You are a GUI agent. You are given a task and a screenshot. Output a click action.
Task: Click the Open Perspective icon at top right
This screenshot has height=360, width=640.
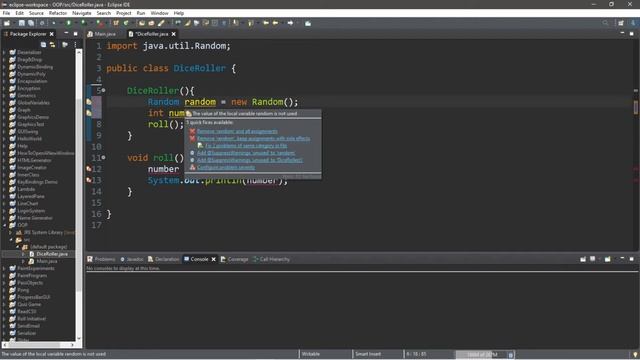(621, 23)
